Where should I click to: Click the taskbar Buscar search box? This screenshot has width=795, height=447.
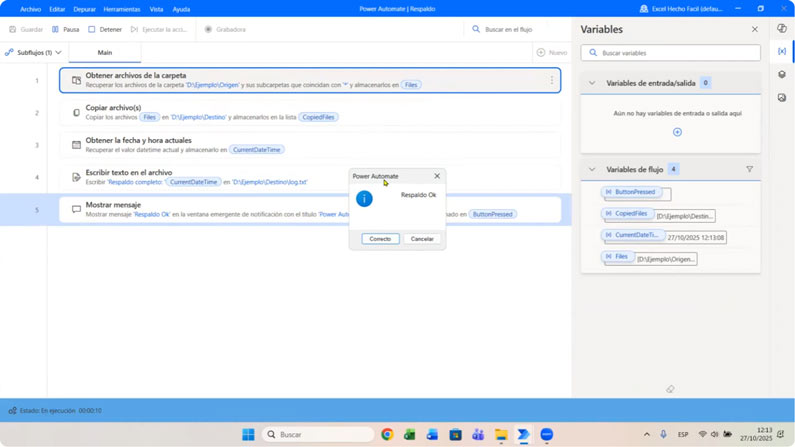[318, 434]
